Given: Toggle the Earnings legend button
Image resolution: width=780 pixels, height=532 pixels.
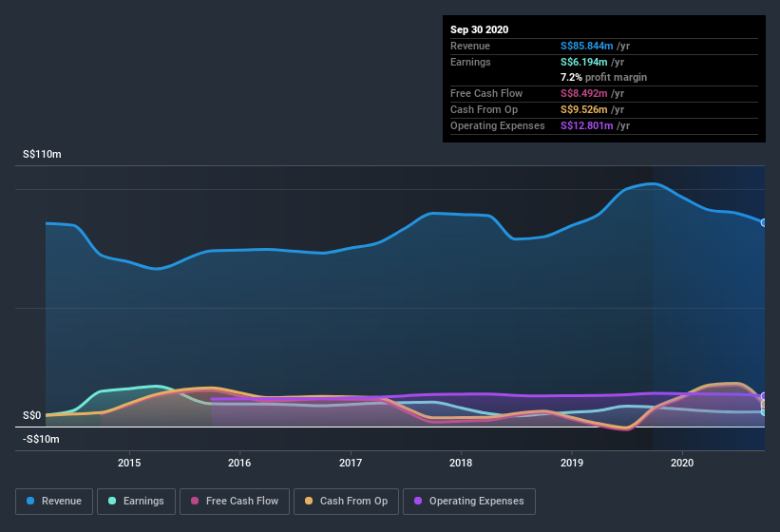Looking at the screenshot, I should (136, 502).
